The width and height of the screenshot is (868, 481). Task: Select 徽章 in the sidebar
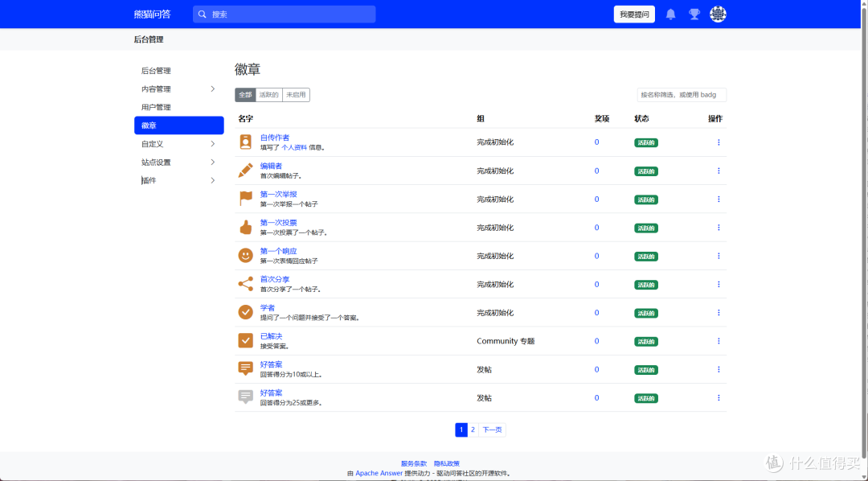click(178, 125)
